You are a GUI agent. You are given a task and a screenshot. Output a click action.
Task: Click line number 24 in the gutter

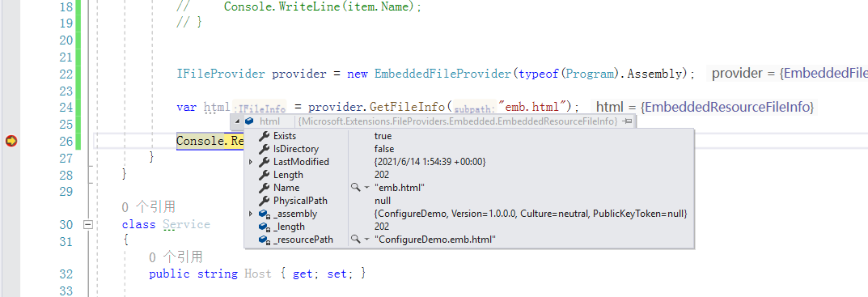[x=66, y=108]
